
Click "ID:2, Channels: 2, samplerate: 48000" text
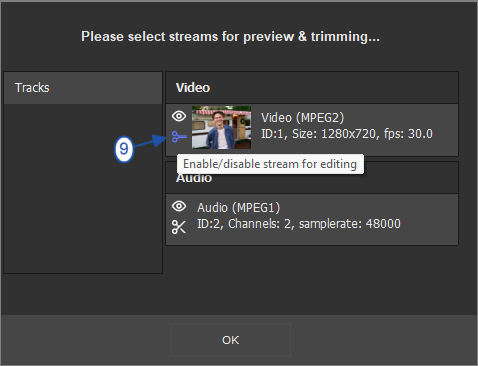(x=299, y=224)
